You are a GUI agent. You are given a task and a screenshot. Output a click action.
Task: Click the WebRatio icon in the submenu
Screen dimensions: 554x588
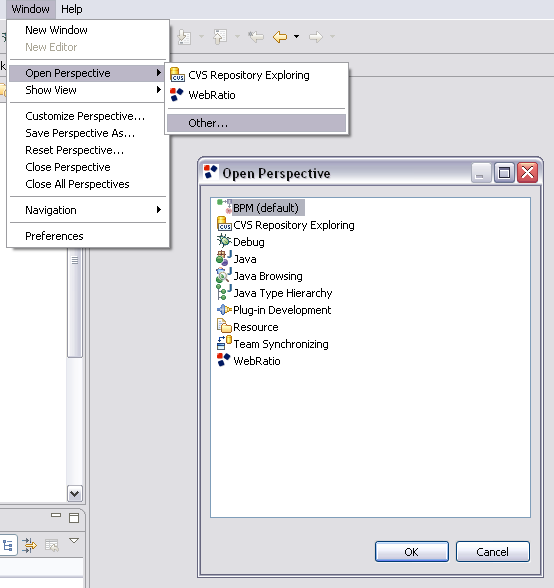pos(177,94)
